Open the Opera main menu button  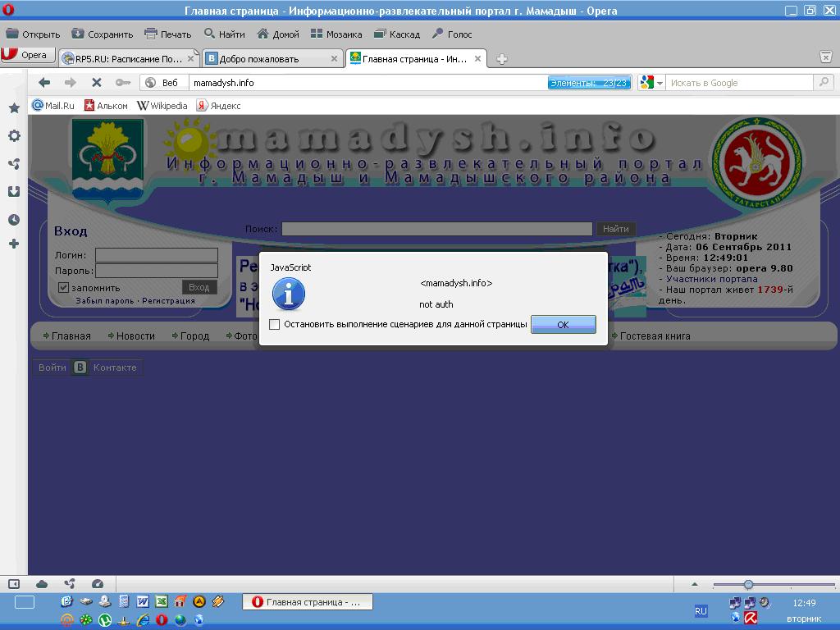(x=27, y=55)
